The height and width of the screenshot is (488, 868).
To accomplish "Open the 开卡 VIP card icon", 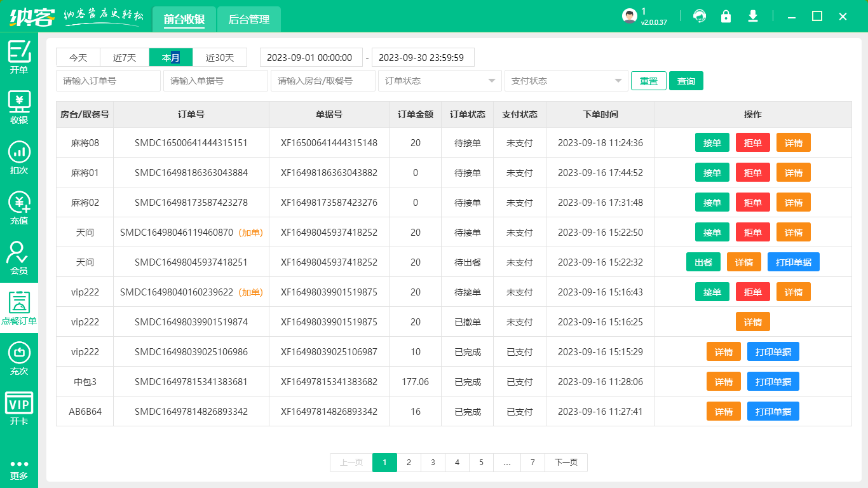I will coord(19,408).
